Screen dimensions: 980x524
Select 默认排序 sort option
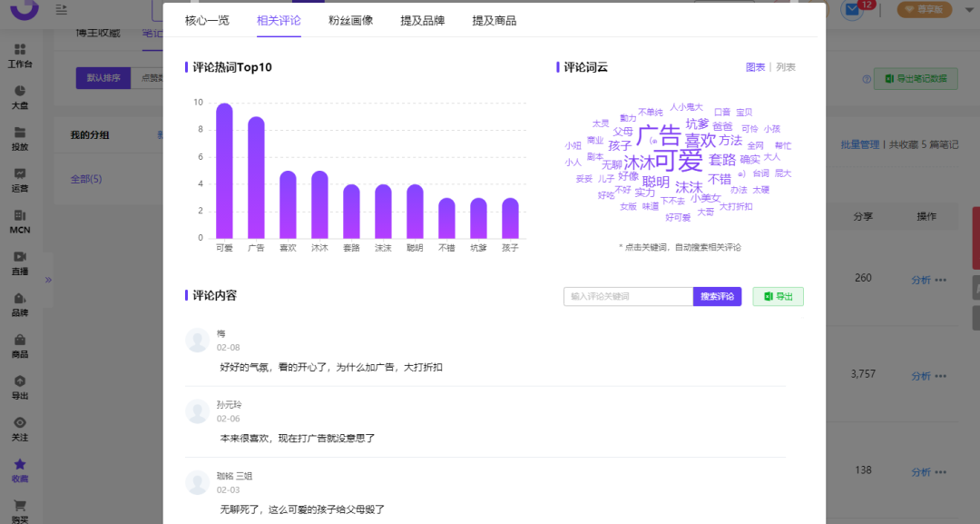pos(103,78)
